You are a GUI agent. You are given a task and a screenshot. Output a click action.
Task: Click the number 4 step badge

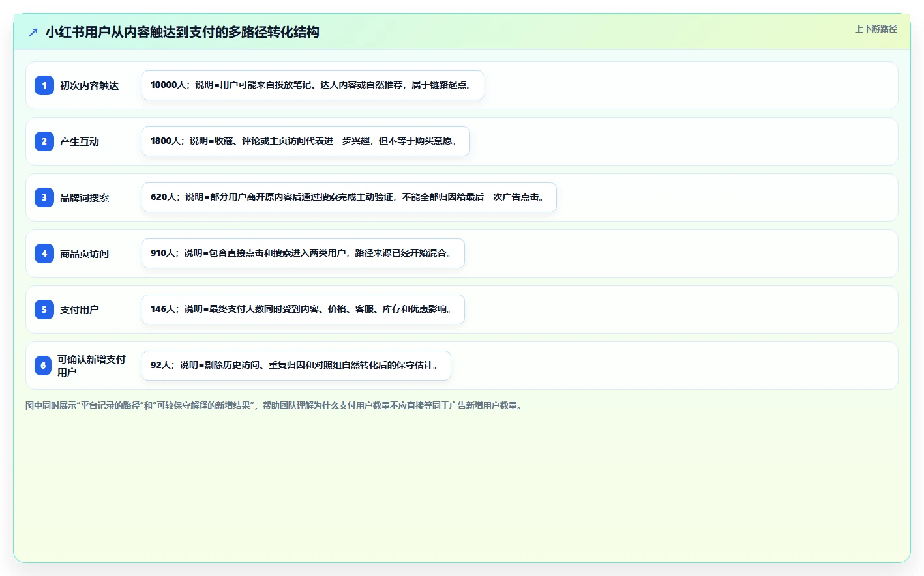tap(44, 253)
